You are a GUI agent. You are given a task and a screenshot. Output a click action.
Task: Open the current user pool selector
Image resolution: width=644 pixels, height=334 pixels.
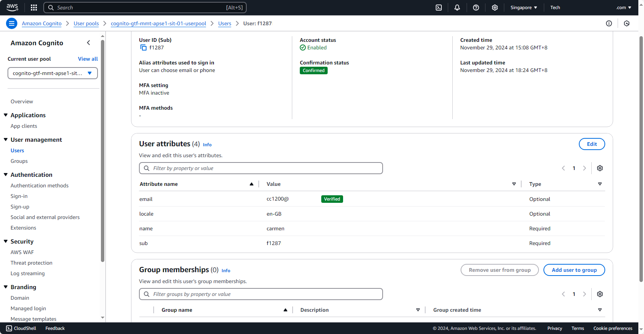click(x=52, y=73)
